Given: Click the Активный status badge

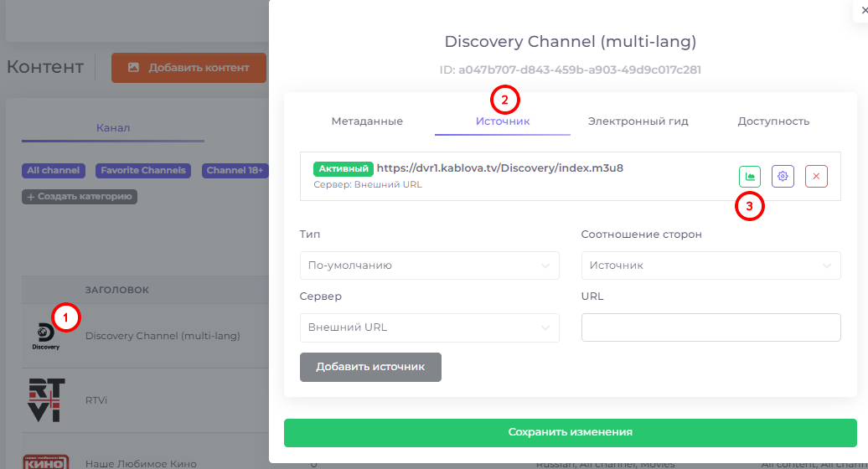Looking at the screenshot, I should (344, 168).
